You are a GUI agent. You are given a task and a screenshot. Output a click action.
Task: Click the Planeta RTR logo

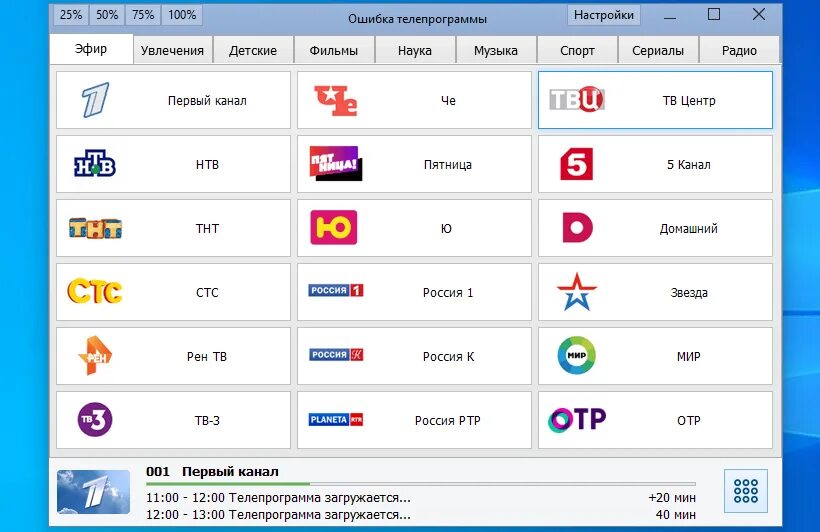pyautogui.click(x=336, y=420)
